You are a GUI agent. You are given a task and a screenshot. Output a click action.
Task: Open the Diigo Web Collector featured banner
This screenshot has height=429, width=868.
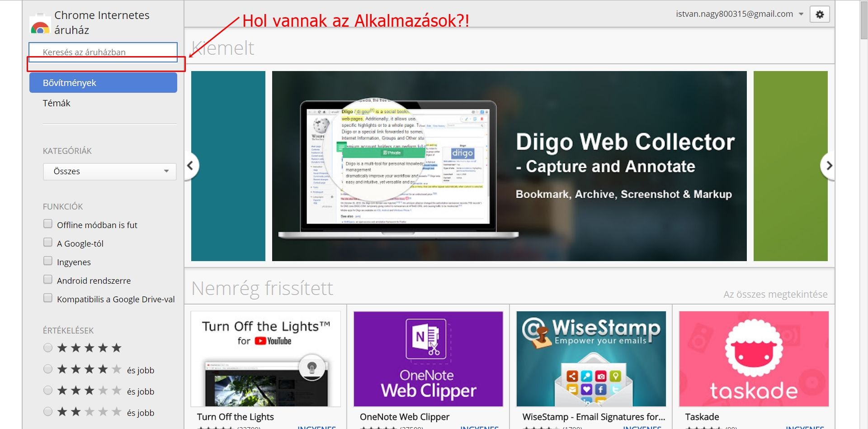[509, 166]
